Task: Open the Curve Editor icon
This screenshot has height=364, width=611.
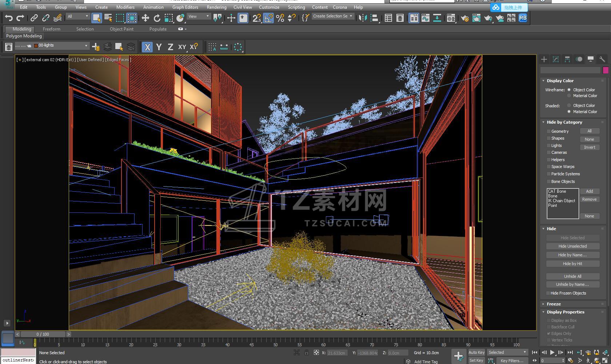Action: click(x=425, y=18)
